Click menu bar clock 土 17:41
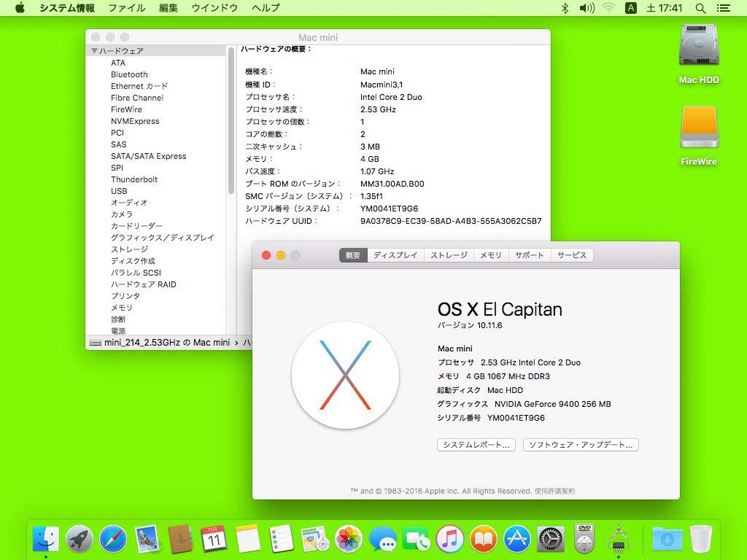This screenshot has width=747, height=560. click(x=665, y=8)
